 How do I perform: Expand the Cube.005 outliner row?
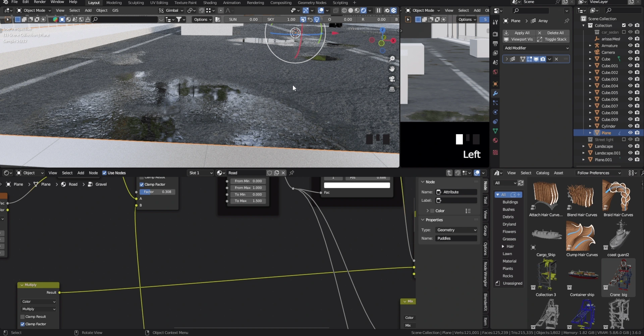click(590, 93)
